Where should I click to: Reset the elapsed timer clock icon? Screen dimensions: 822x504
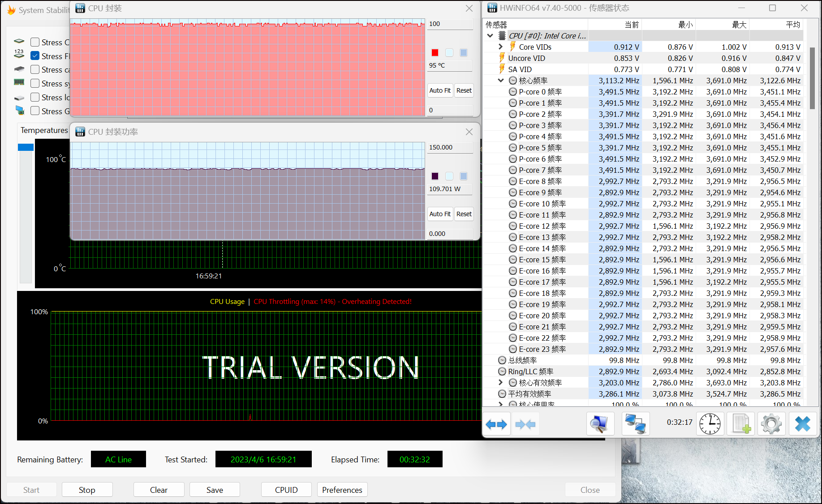[x=710, y=424]
